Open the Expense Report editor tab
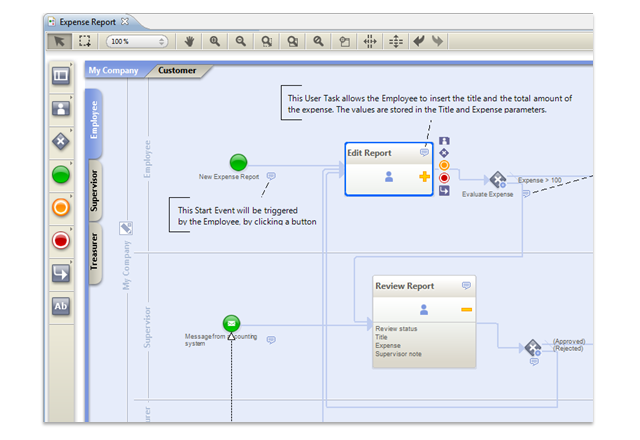640x440 pixels. (x=88, y=22)
